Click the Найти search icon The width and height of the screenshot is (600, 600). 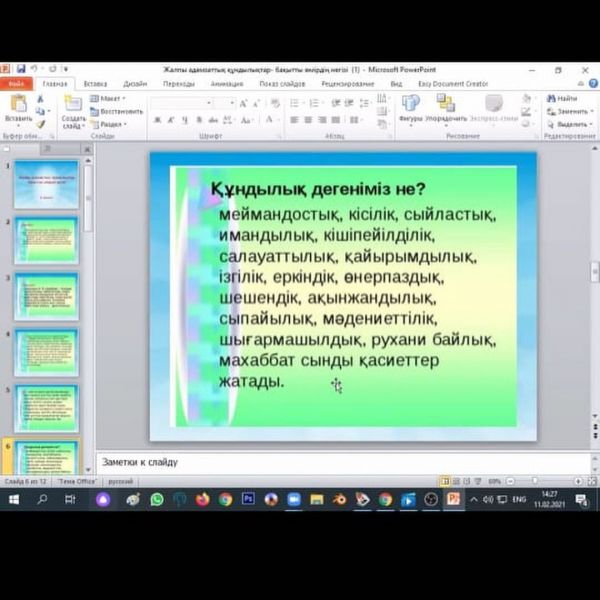pyautogui.click(x=562, y=99)
